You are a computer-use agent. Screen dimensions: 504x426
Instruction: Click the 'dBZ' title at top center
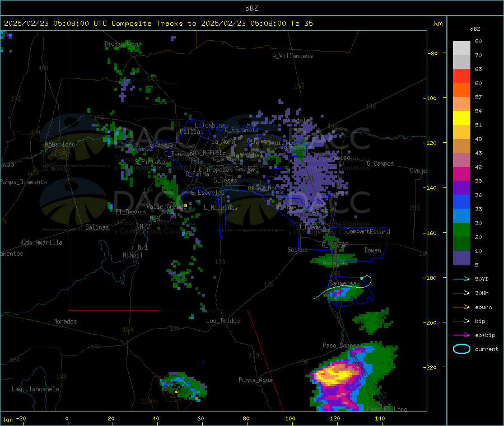(251, 8)
